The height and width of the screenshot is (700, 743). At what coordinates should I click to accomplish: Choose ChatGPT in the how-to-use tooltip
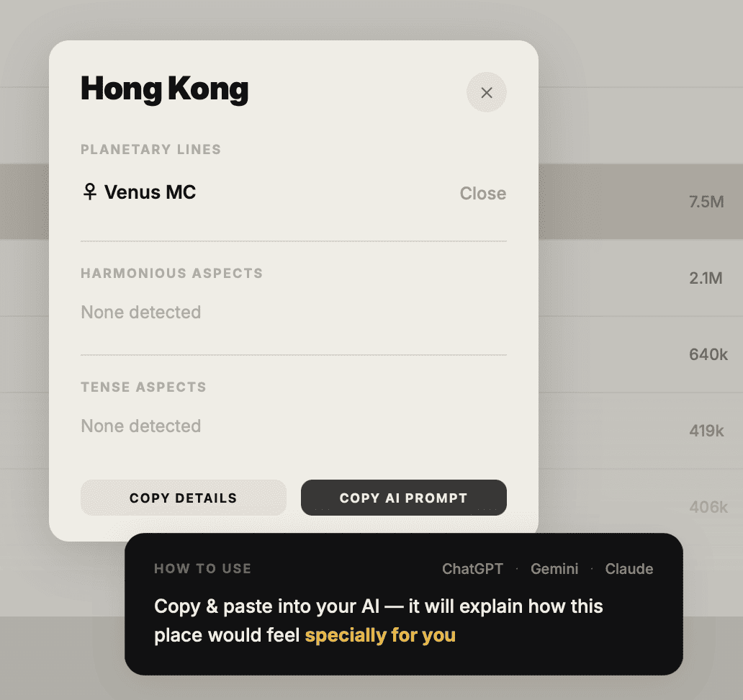(x=472, y=568)
